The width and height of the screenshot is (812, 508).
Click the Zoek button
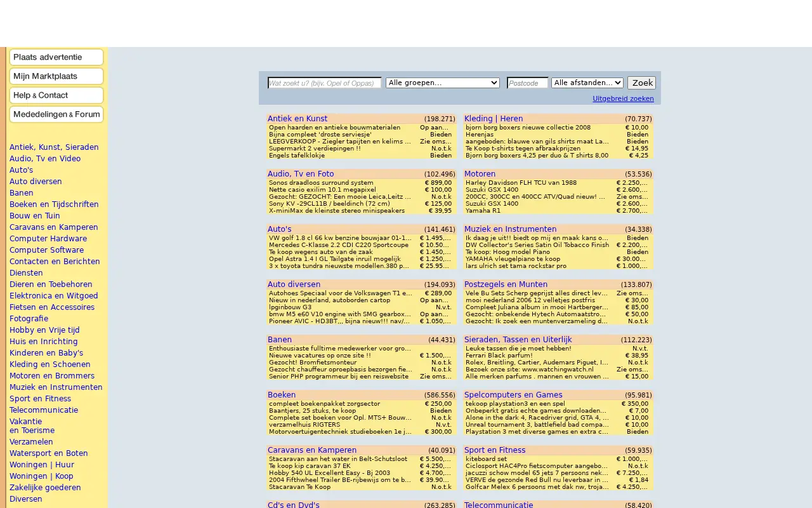click(641, 83)
